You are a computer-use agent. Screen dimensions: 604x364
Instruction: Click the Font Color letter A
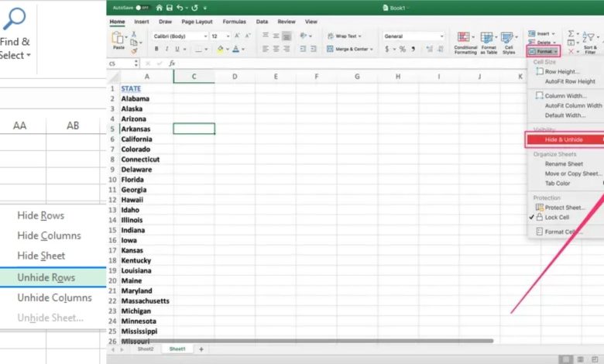coord(235,49)
